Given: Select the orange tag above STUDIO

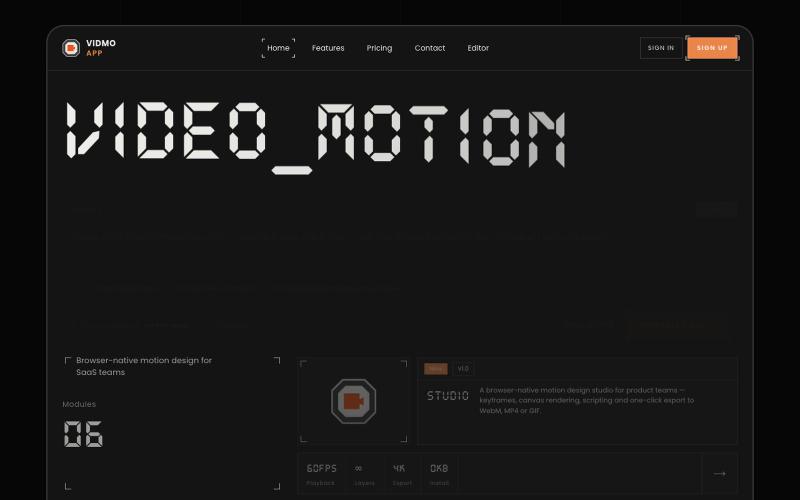Looking at the screenshot, I should [436, 369].
